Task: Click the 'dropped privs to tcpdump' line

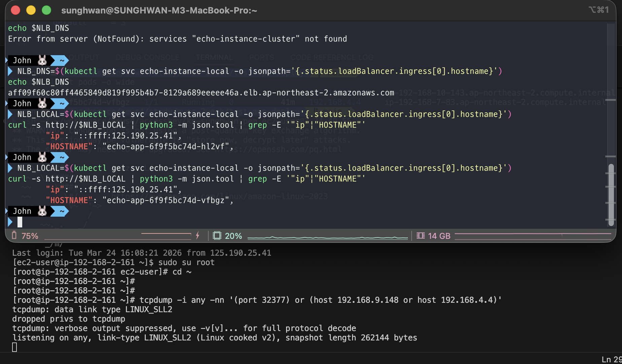Action: pos(69,319)
